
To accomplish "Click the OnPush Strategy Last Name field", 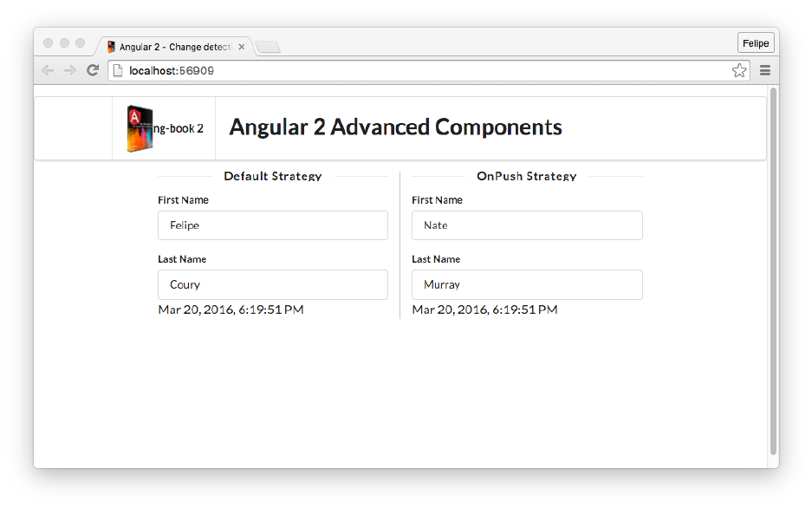I will click(x=527, y=284).
